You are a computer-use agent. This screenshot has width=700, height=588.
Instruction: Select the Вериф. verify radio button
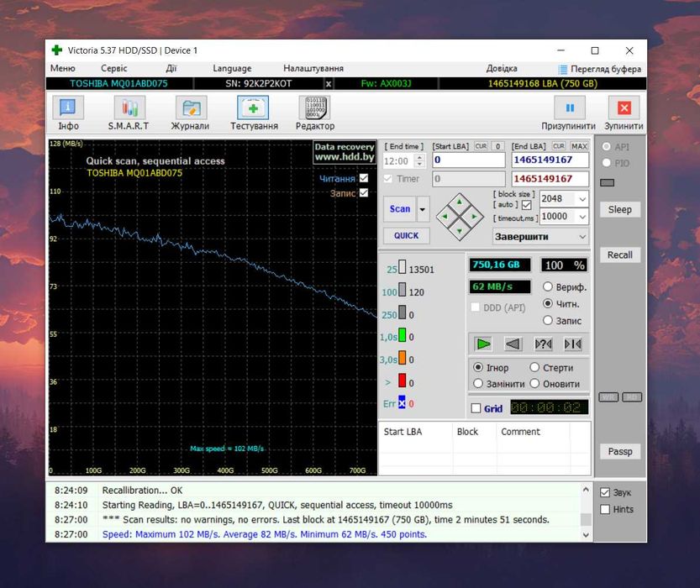(548, 287)
